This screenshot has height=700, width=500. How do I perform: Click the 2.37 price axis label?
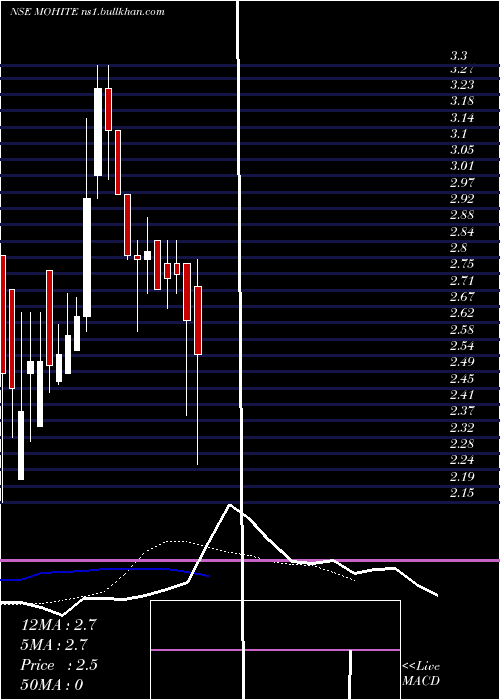tap(462, 411)
